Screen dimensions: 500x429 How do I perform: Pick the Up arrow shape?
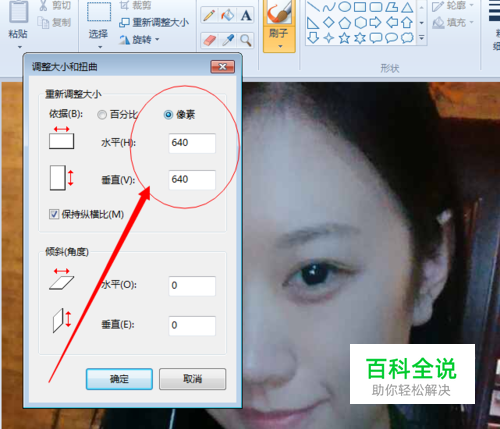407,23
